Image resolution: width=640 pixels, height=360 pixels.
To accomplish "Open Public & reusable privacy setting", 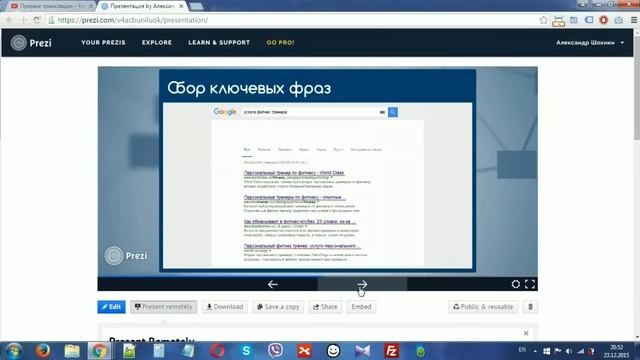I will click(483, 307).
